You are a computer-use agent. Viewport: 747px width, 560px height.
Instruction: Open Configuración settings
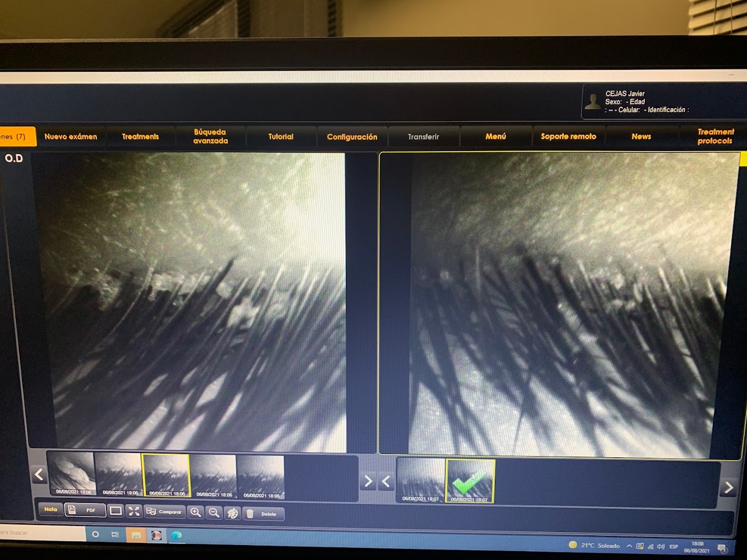(352, 137)
